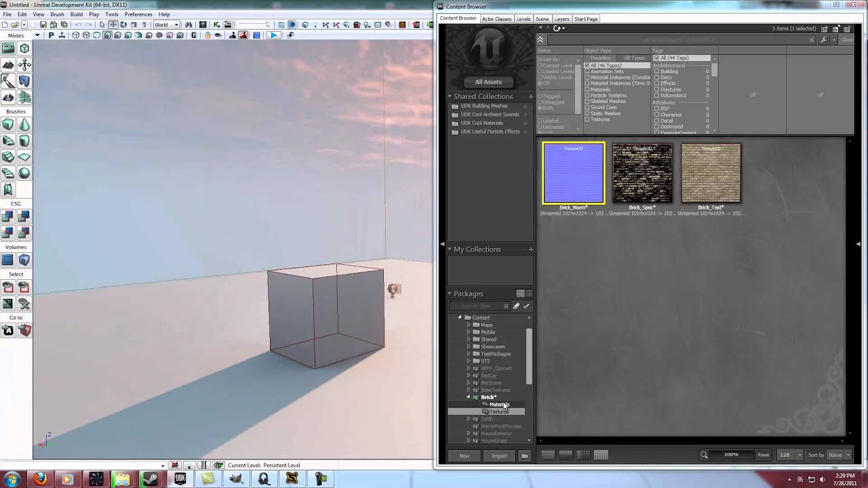The width and height of the screenshot is (868, 488).
Task: Click the Cone brush builder icon
Action: pyautogui.click(x=24, y=125)
